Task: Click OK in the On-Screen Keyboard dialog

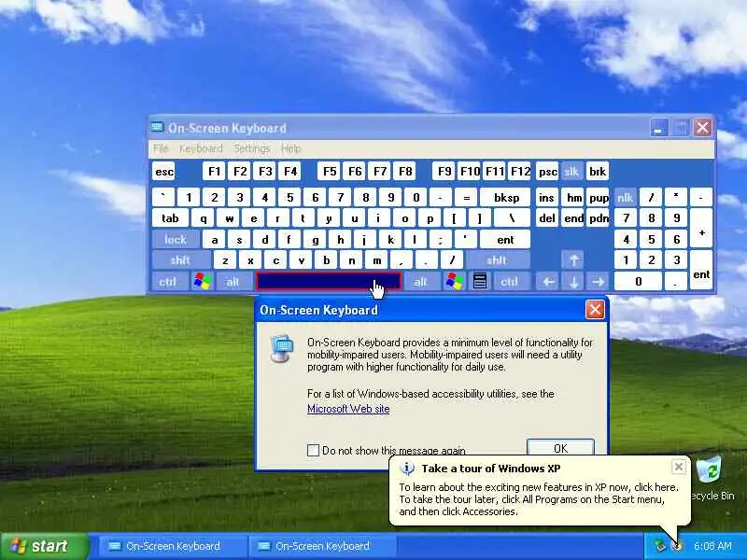Action: [560, 448]
